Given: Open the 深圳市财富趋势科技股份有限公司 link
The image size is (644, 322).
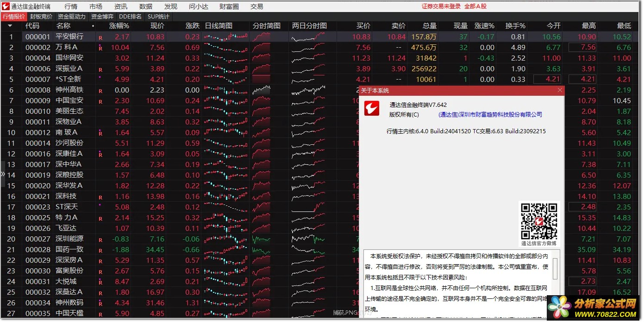Looking at the screenshot, I should click(x=490, y=114).
